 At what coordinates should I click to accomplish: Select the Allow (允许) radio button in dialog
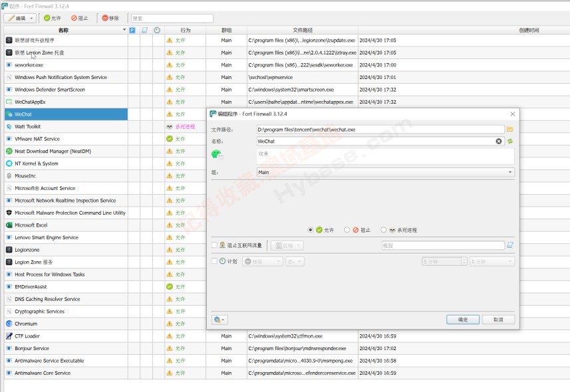310,230
